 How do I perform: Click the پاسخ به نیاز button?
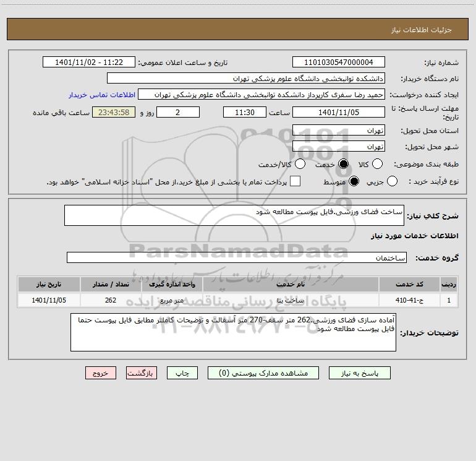(360, 373)
